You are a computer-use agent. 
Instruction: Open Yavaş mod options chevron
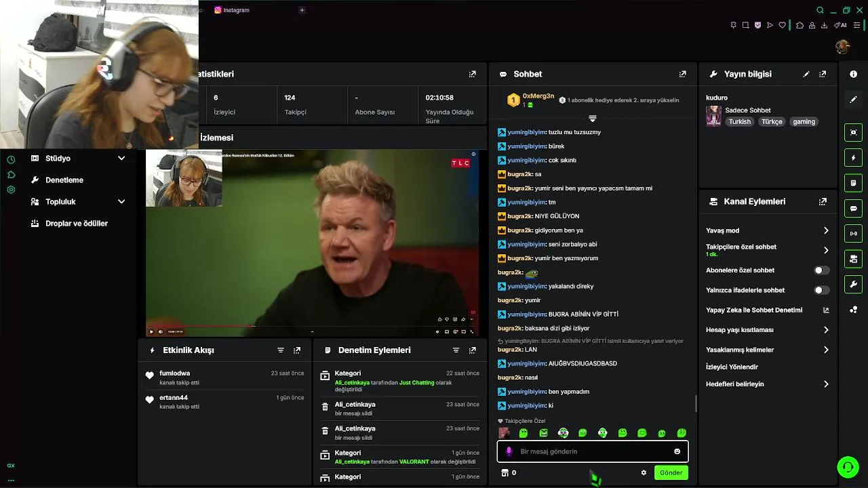[826, 230]
